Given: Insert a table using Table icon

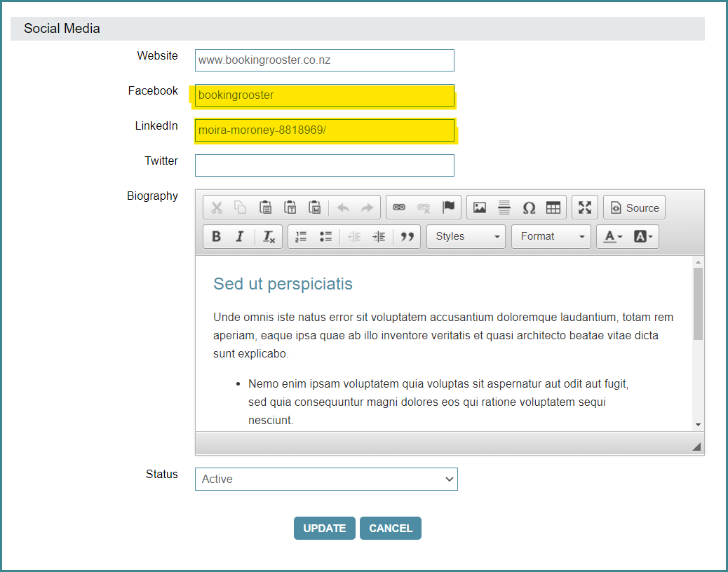Looking at the screenshot, I should (553, 207).
